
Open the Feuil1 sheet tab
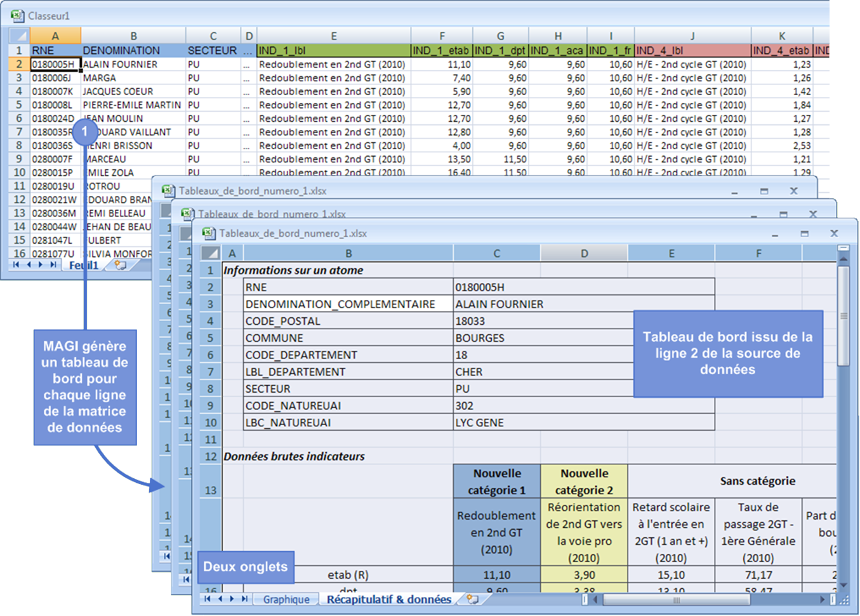pyautogui.click(x=84, y=265)
